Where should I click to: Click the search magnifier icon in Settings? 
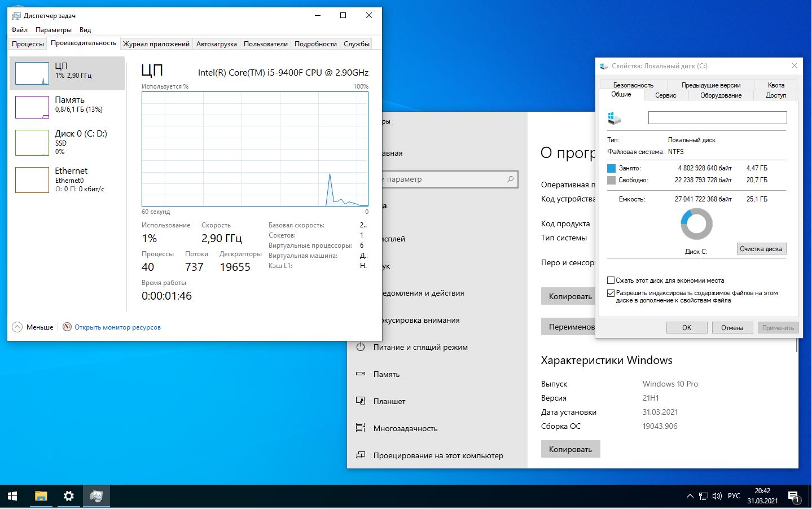tap(510, 179)
